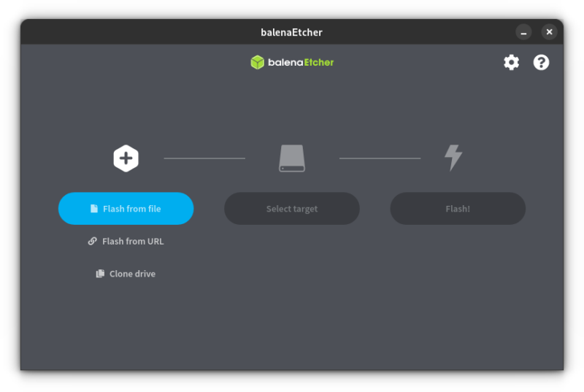Viewport: 584px width, 392px height.
Task: Click the hexagon plus image source icon
Action: pyautogui.click(x=126, y=158)
